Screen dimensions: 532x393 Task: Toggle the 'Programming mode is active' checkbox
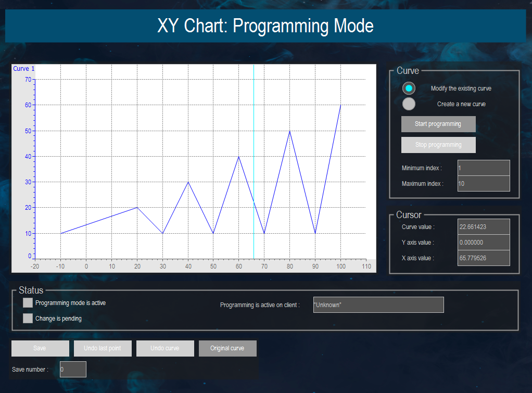click(x=27, y=302)
